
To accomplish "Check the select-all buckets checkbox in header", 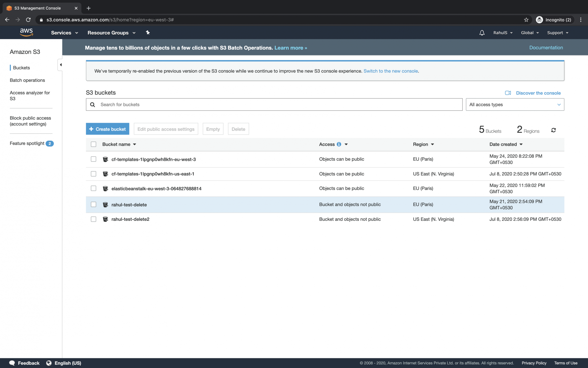I will tap(93, 144).
